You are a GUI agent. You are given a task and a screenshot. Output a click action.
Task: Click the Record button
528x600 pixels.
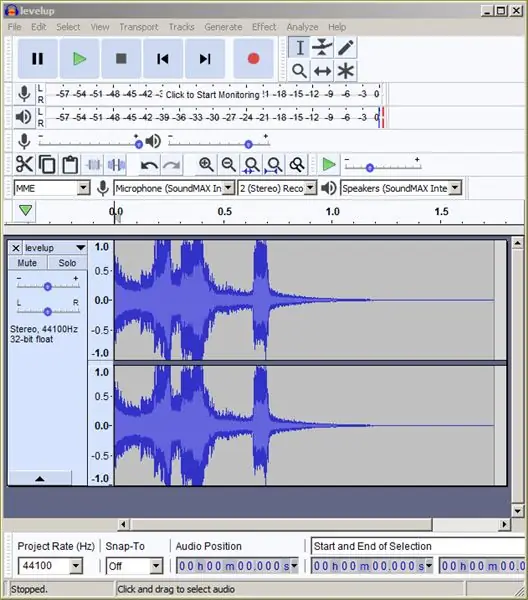click(253, 59)
